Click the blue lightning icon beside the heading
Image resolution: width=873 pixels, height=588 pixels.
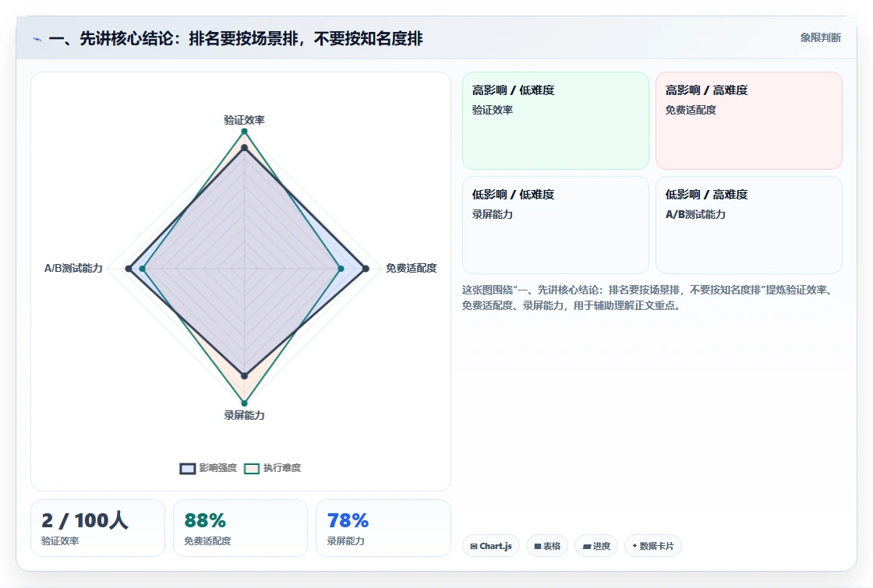tap(37, 39)
